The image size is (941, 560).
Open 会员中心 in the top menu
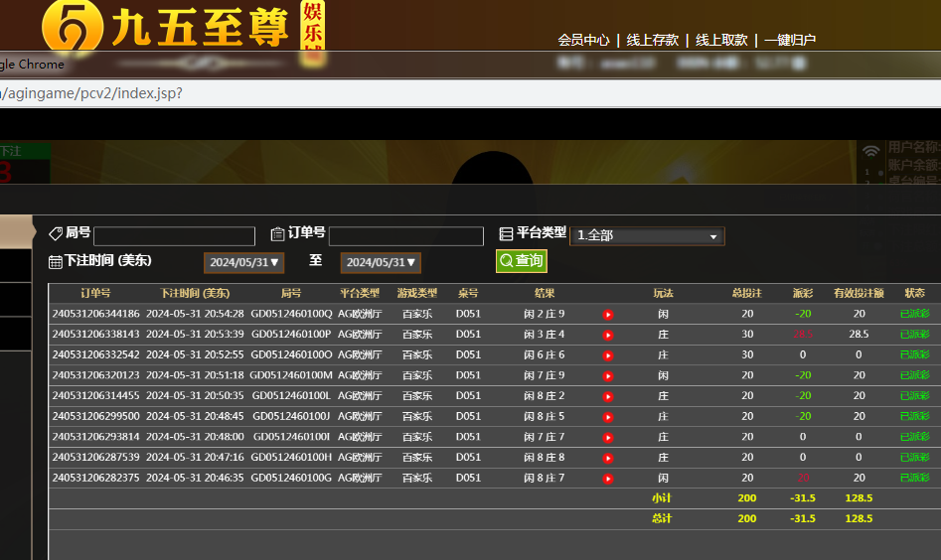click(583, 41)
